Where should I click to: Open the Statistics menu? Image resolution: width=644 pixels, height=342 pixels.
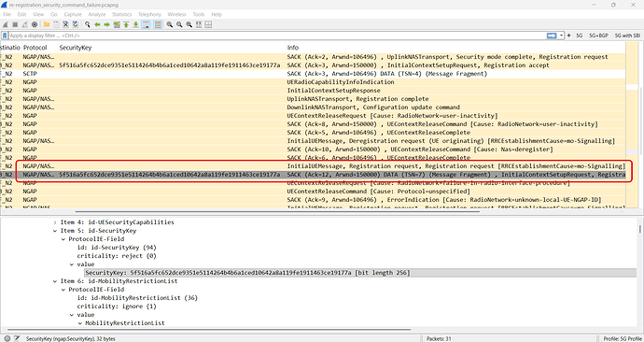[x=122, y=14]
